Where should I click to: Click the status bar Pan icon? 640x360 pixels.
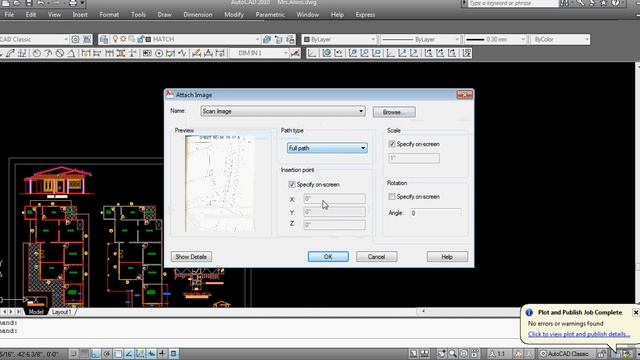[x=442, y=354]
